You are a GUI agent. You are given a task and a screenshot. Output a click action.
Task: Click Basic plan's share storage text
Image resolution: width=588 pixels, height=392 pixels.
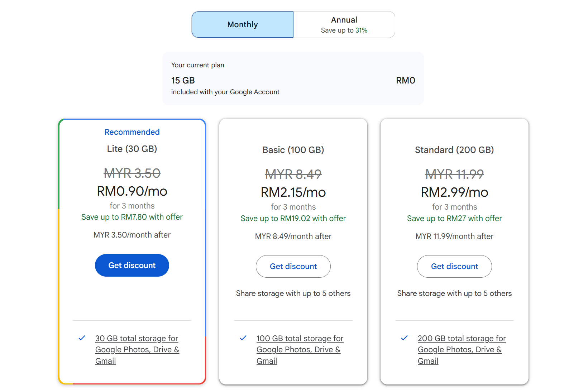(x=293, y=293)
